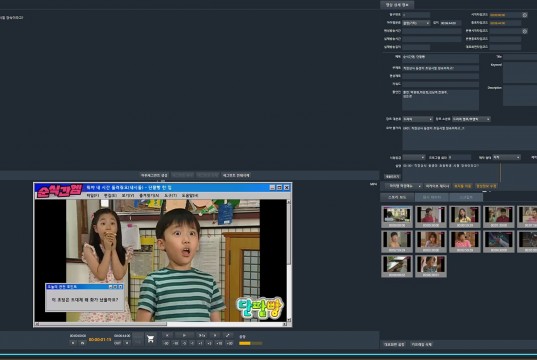Viewport: 537px width, 360px height.
Task: Select the third tab above the thumbnails
Action: 466,197
